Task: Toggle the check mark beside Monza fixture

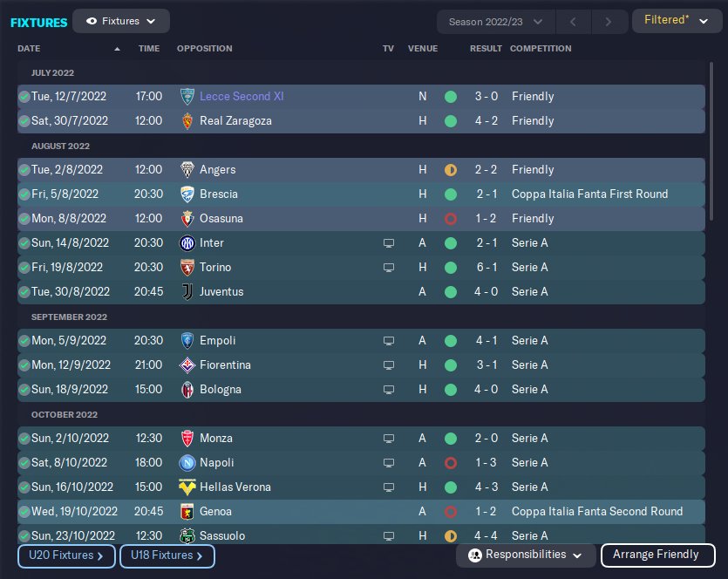Action: pyautogui.click(x=24, y=438)
